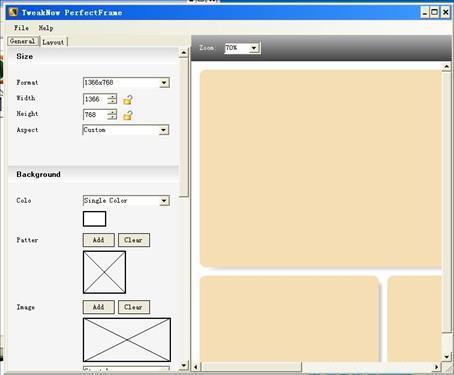Click the bottom-right frame in canvas
The width and height of the screenshot is (454, 375).
(x=415, y=319)
